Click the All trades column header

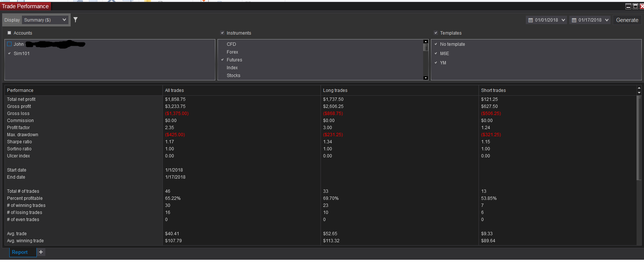point(242,90)
